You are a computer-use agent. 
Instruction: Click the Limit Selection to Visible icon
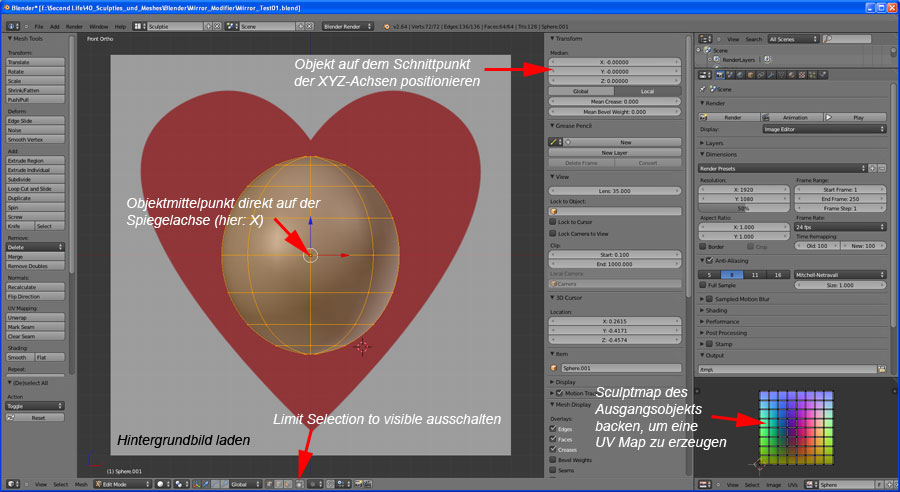tap(299, 484)
